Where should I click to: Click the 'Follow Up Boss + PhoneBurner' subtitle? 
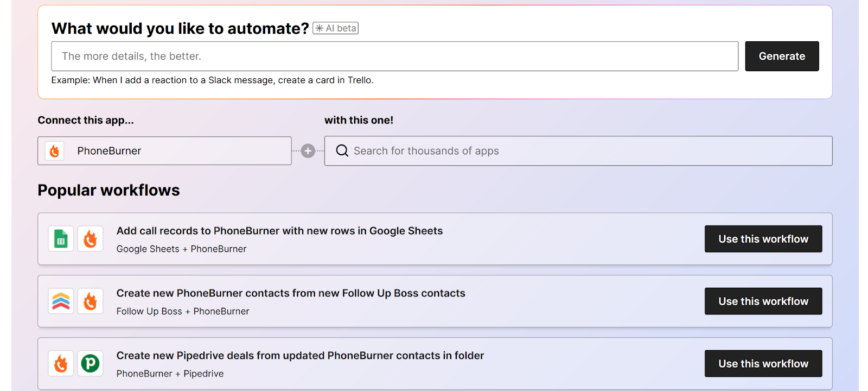coord(183,311)
